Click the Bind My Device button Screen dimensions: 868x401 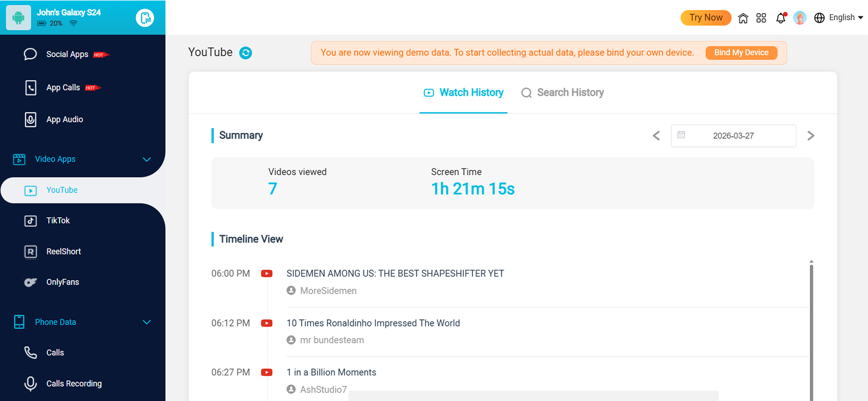741,53
